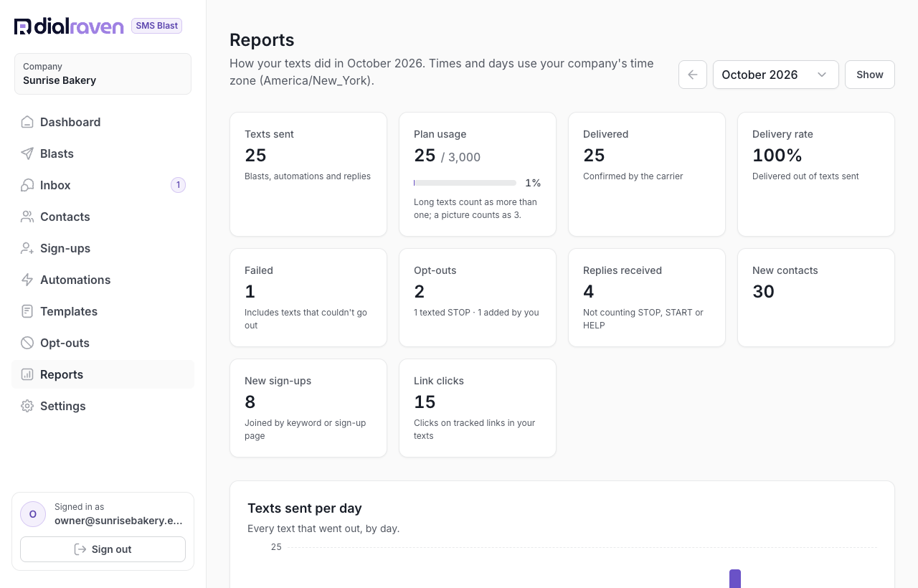Screen dimensions: 918x588
Task: Click the Sunrise Bakery company selector
Action: click(x=103, y=74)
